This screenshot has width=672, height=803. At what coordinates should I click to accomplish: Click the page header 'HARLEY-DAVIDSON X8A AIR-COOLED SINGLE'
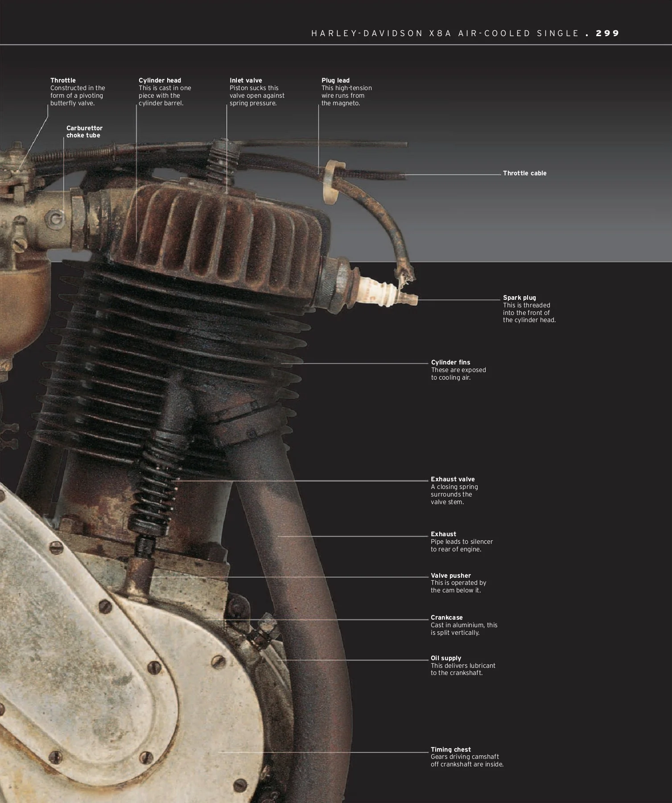click(x=445, y=33)
